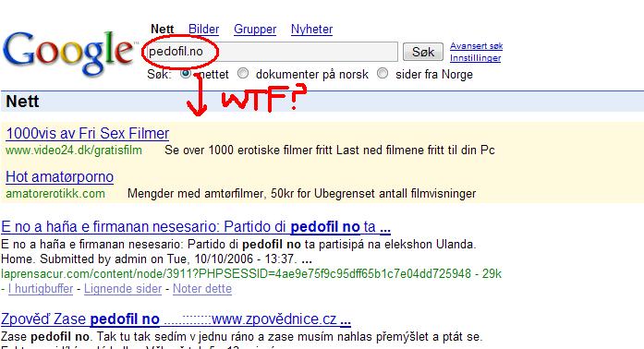The width and height of the screenshot is (644, 349).
Task: Open the "E no a haña e firmanan" result
Action: (196, 226)
